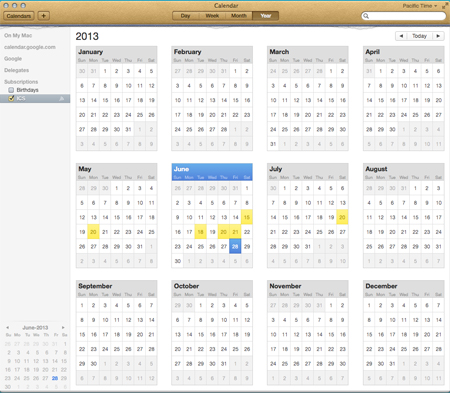450x393 pixels.
Task: Select today's date June 28
Action: click(235, 247)
